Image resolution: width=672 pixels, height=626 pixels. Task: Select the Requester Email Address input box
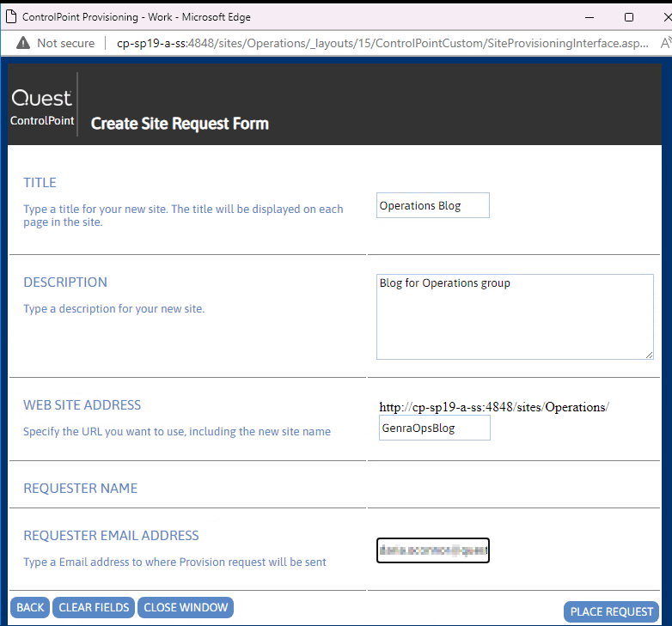[x=433, y=550]
